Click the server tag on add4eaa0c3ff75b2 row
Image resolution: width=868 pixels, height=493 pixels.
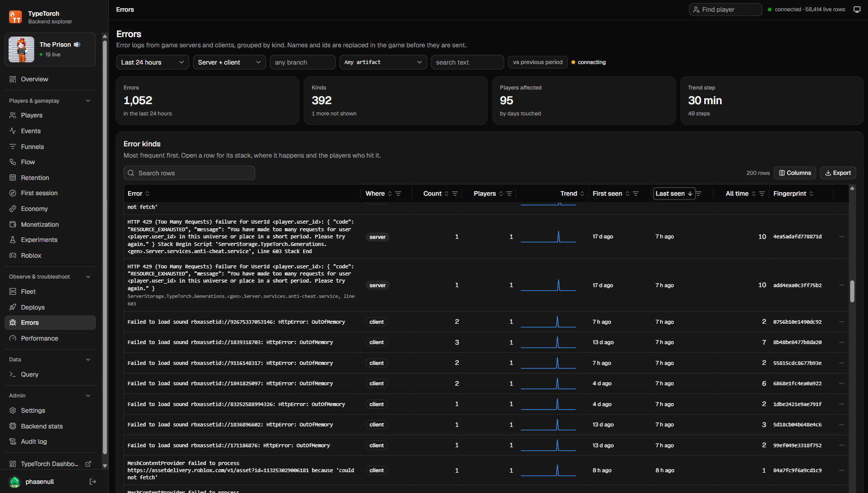(x=377, y=286)
